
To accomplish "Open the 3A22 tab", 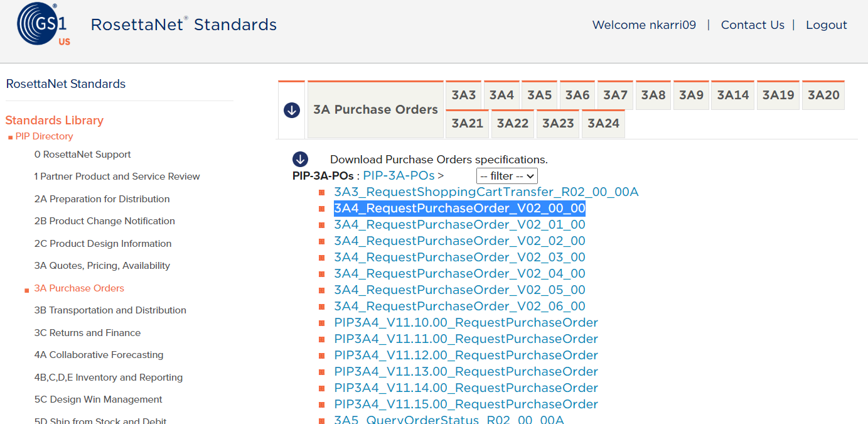I will tap(513, 124).
